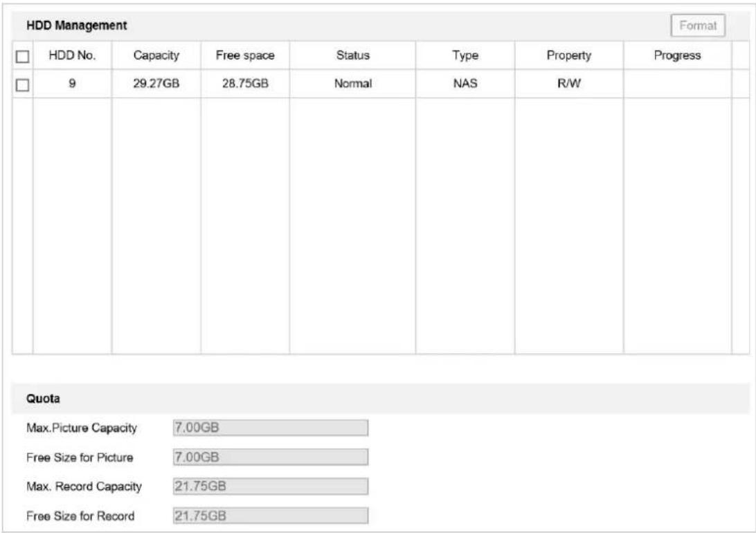Click the NAS type cell
The width and height of the screenshot is (756, 533).
[x=465, y=83]
